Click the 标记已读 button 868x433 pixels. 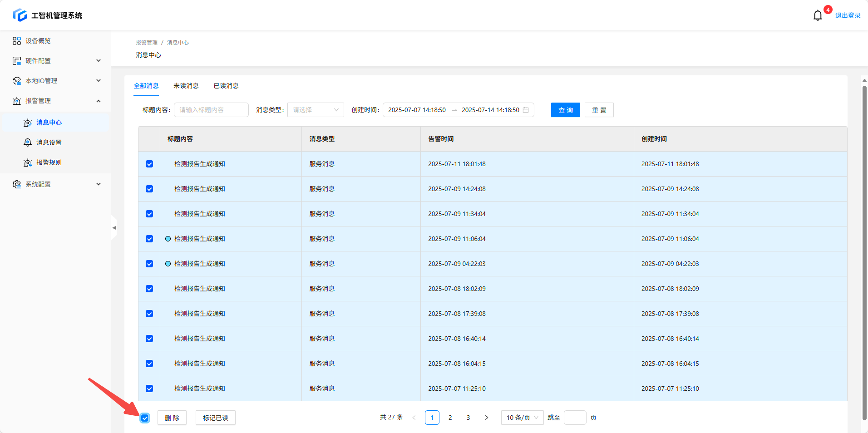tap(215, 418)
